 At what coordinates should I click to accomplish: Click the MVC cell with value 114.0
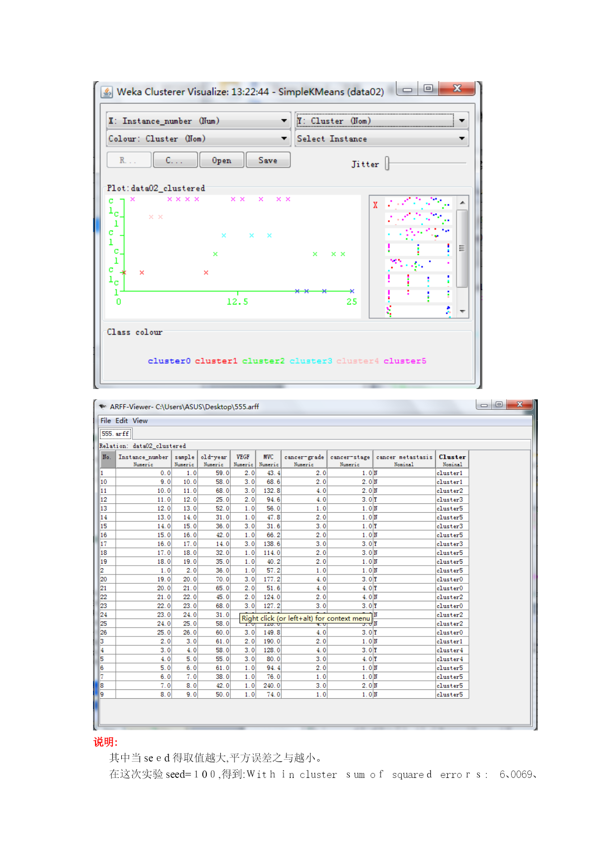(x=269, y=553)
